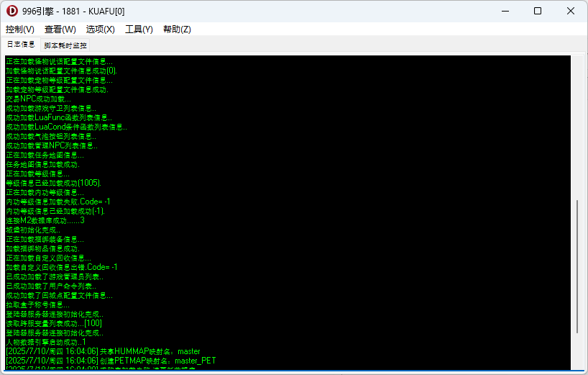Switch to the 脚本耗时监控 tab

pos(65,45)
